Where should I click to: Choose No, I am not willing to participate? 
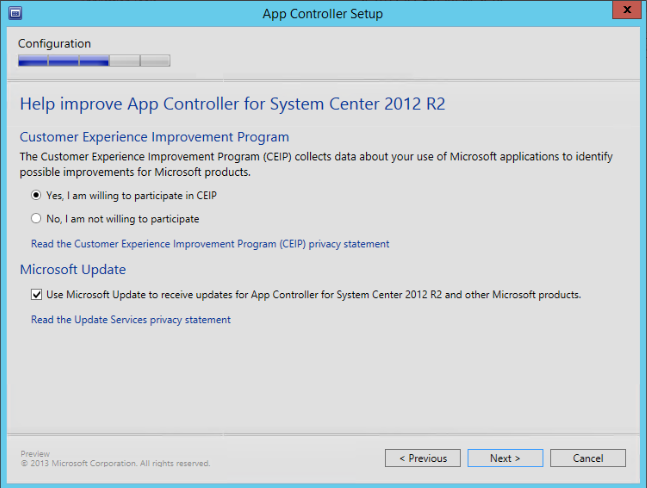(37, 219)
